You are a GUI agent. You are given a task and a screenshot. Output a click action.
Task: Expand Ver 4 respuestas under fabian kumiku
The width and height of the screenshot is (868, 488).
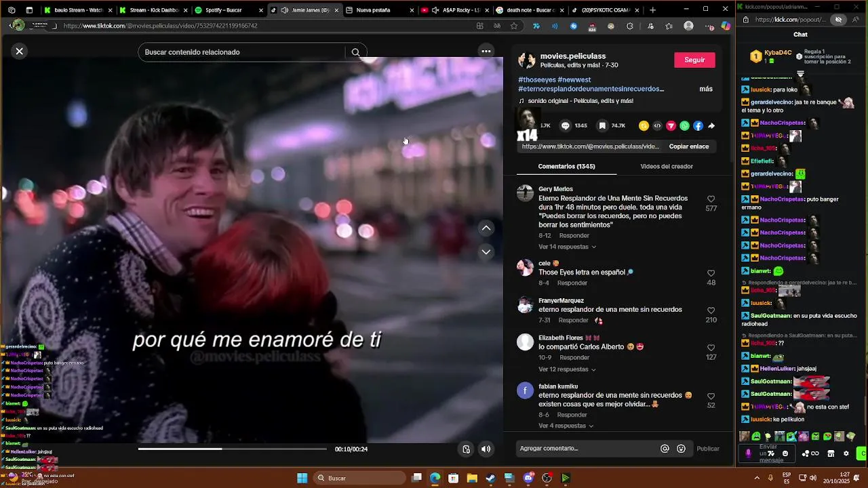click(566, 426)
